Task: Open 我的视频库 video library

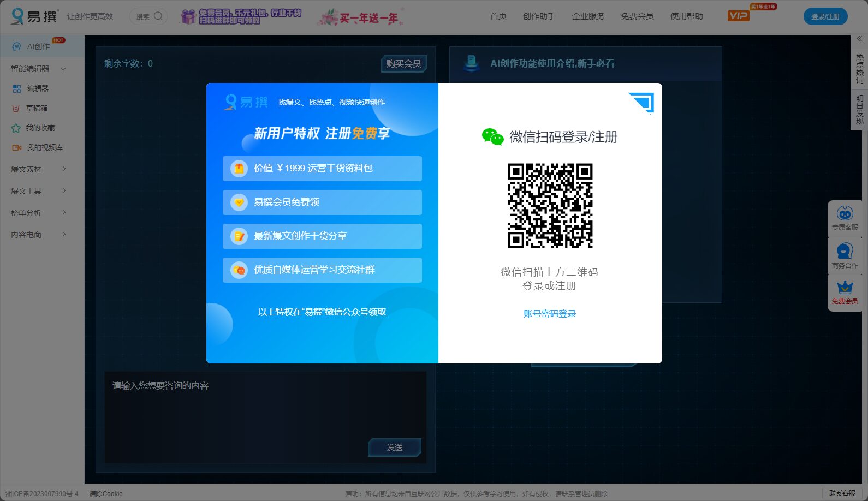Action: [44, 147]
